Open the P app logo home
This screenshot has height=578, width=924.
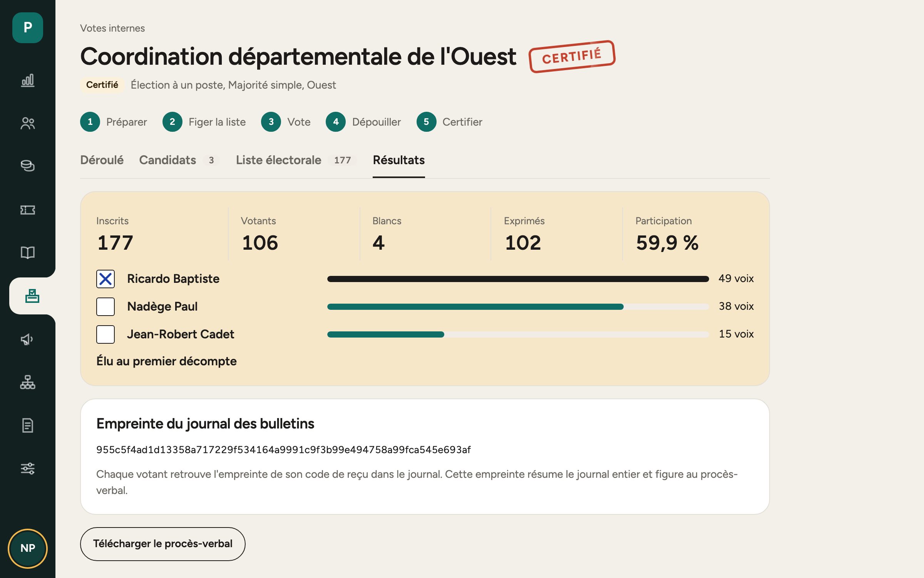27,27
